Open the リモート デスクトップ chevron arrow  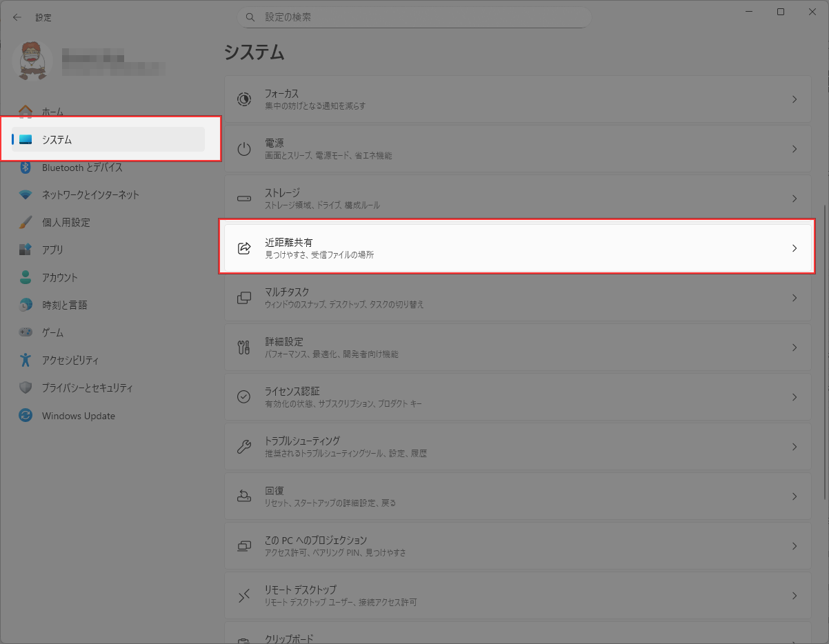[795, 596]
